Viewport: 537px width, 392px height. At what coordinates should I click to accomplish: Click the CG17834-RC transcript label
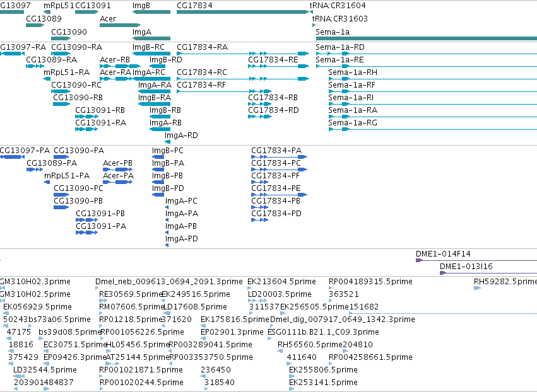202,72
